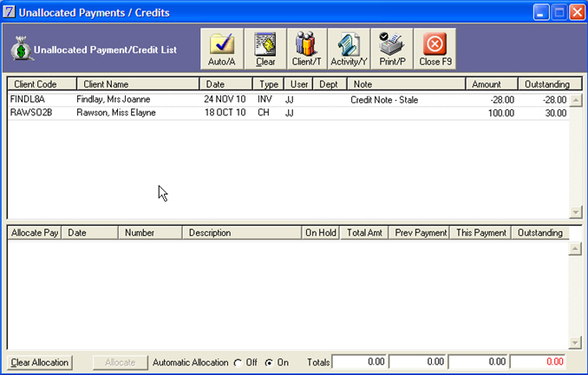588x375 pixels.
Task: Click the 30.00 outstanding cell
Action: coord(556,113)
